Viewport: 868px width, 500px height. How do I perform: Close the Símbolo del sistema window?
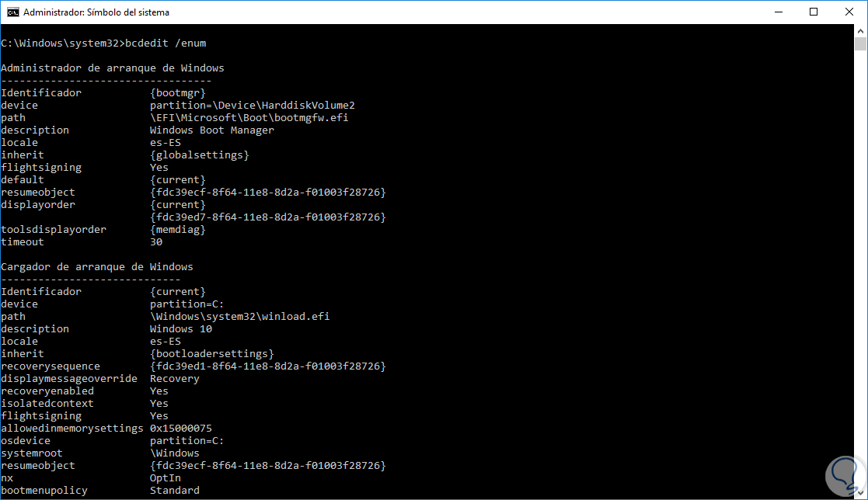point(849,12)
